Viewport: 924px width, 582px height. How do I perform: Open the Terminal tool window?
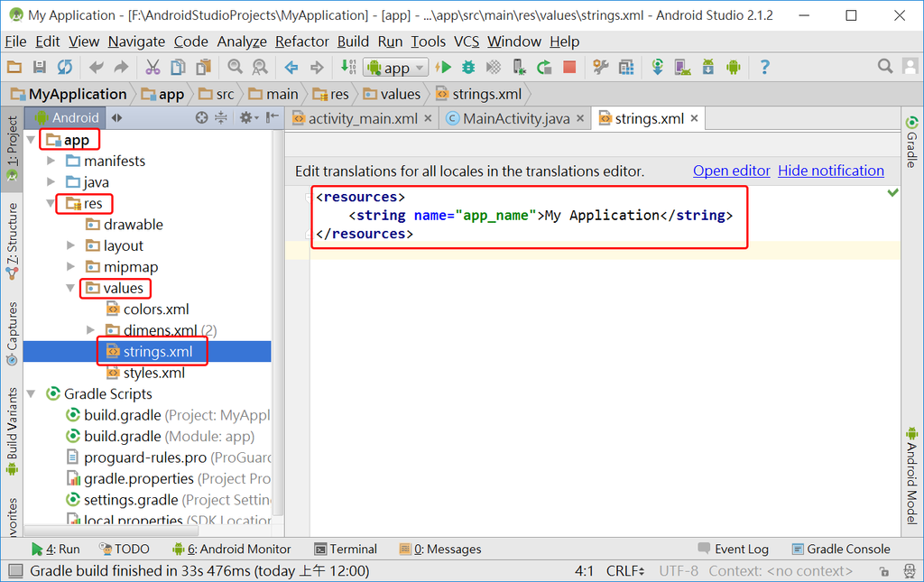coord(346,549)
